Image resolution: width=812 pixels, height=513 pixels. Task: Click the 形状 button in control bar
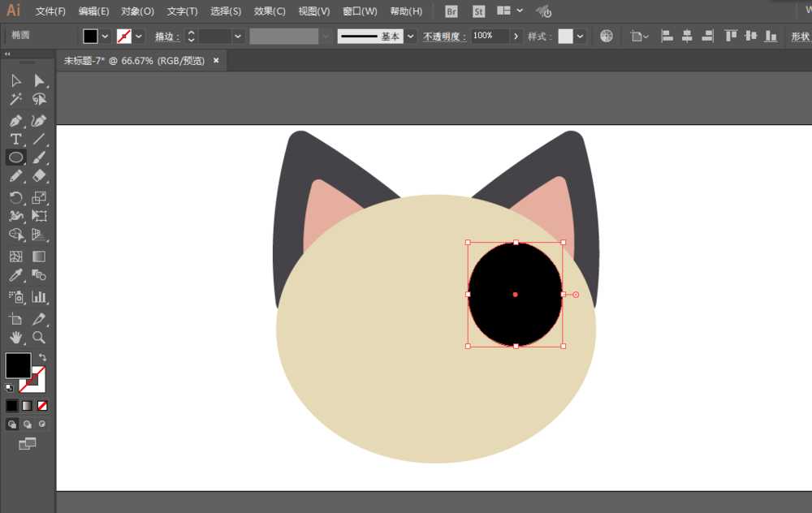[x=801, y=36]
